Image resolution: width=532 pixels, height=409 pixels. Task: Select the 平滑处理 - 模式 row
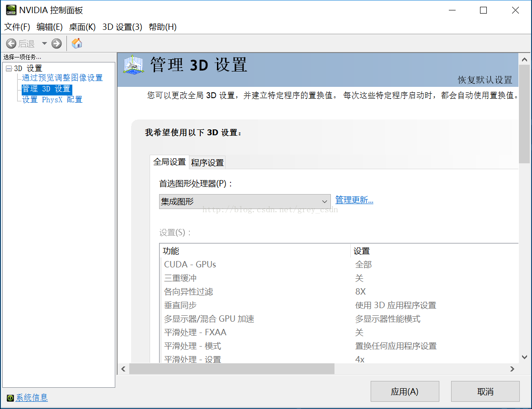[339, 346]
